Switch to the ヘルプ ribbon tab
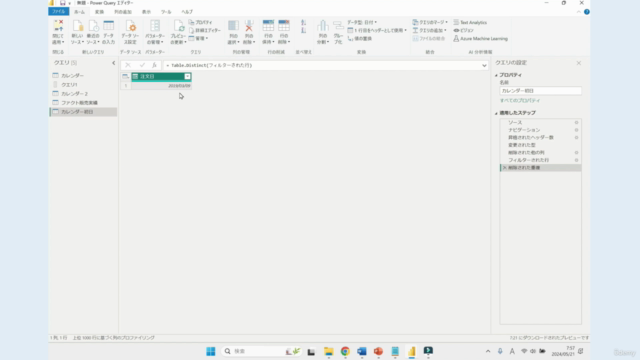 click(187, 12)
